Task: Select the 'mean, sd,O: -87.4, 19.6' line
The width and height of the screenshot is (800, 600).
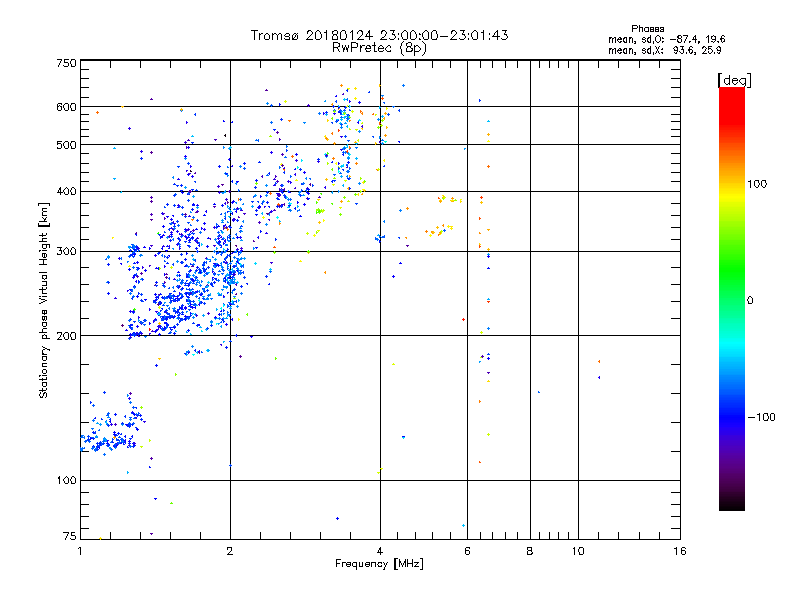Action: (666, 39)
